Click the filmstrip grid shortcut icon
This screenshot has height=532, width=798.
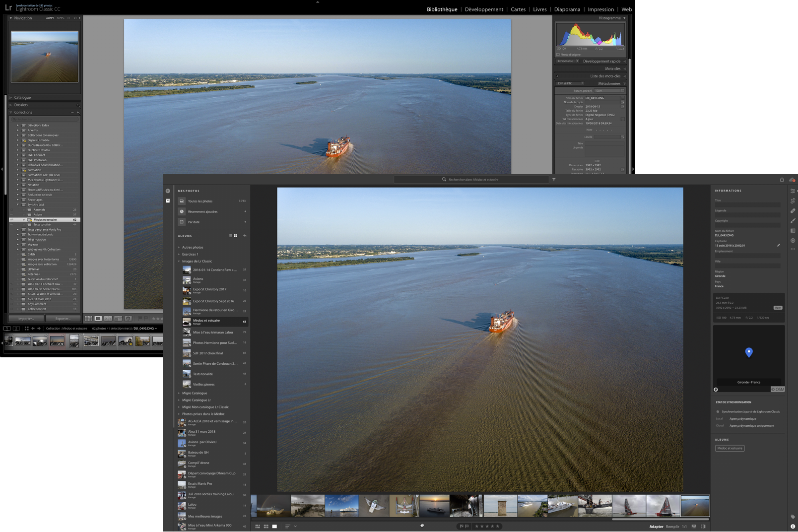pos(26,329)
